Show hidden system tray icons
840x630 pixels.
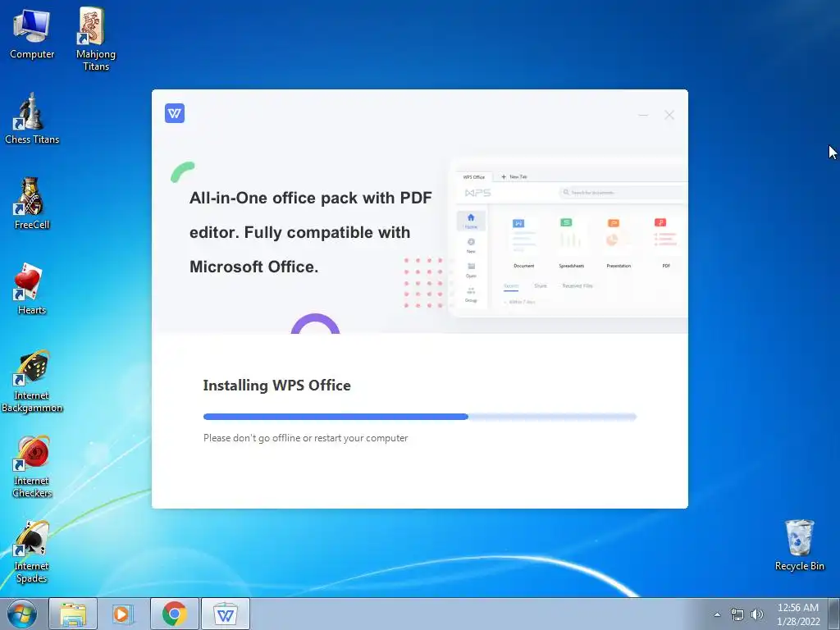[717, 614]
